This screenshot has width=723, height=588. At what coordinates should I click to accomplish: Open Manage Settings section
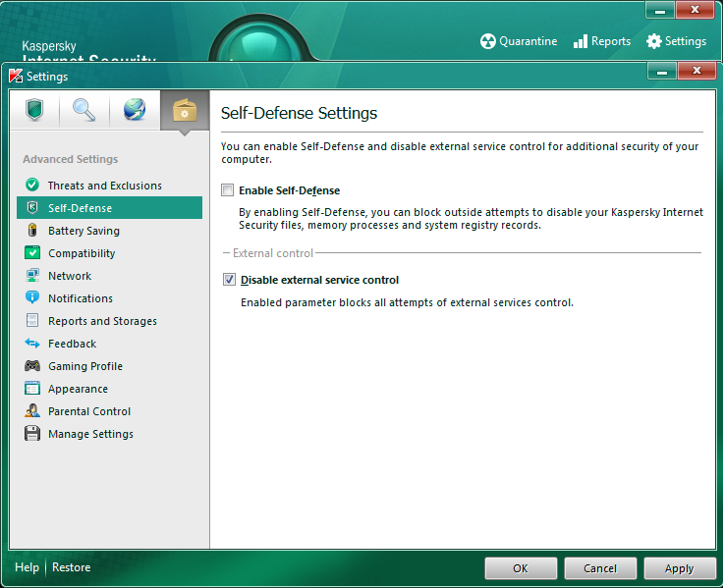[x=109, y=434]
